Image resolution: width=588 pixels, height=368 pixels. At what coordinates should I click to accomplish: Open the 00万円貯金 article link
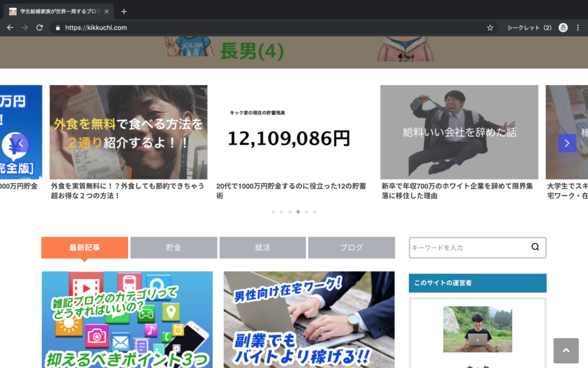19,186
